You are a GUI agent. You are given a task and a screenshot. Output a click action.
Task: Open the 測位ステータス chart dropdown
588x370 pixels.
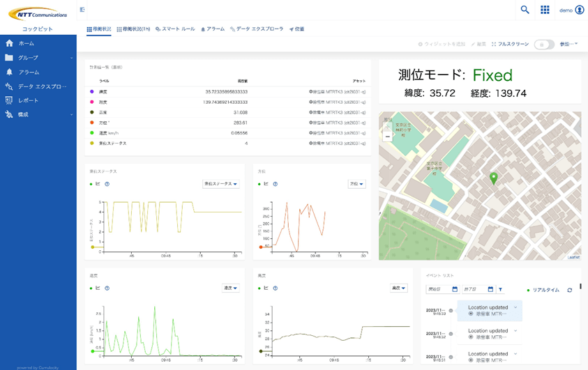coord(220,184)
